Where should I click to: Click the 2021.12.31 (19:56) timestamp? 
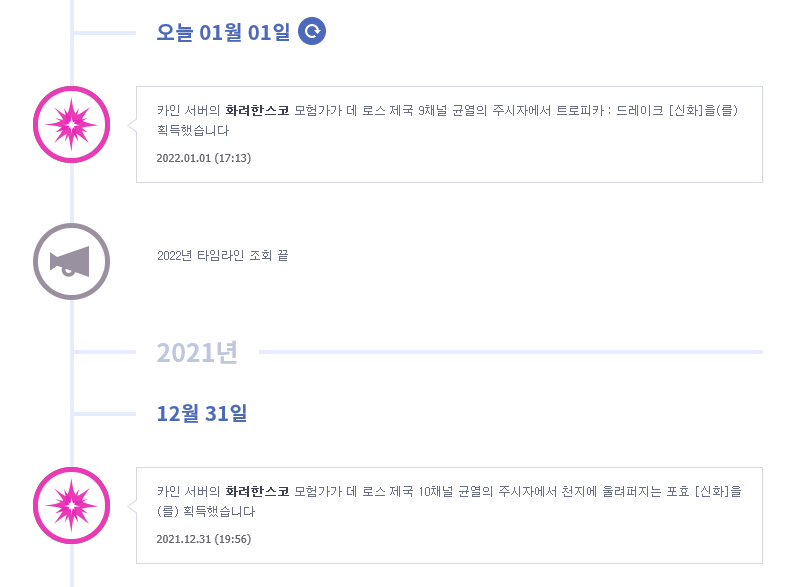coord(204,539)
